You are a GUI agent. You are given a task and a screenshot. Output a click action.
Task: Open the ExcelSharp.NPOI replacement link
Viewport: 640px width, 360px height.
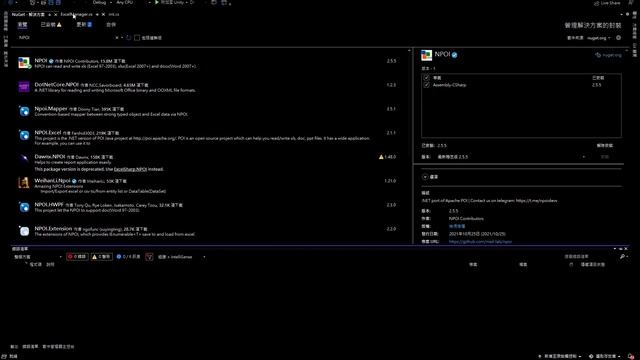click(x=130, y=169)
